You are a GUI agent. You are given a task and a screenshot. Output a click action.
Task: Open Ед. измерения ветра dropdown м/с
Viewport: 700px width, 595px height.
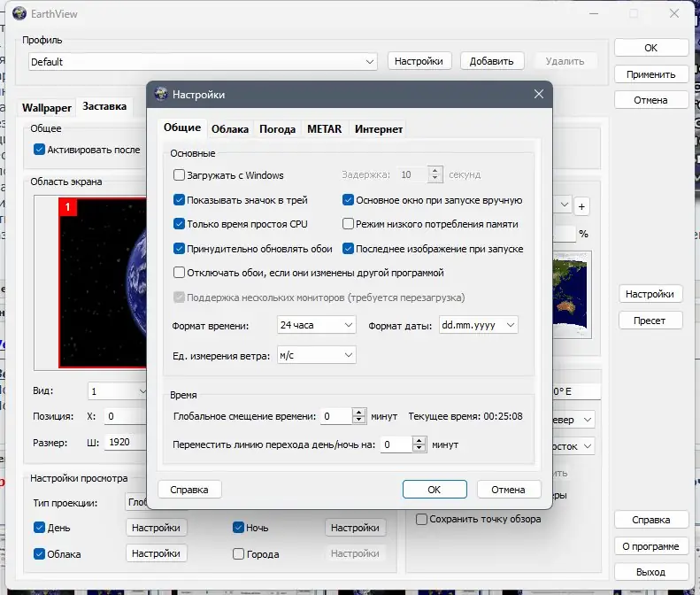pyautogui.click(x=317, y=355)
